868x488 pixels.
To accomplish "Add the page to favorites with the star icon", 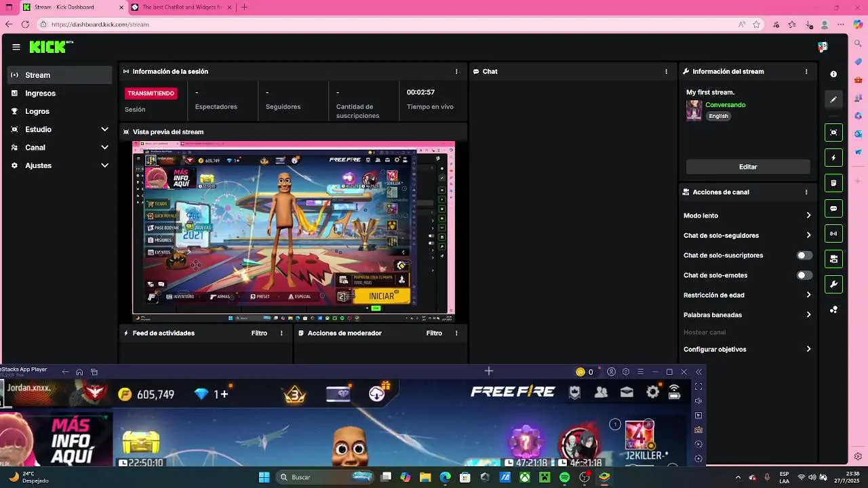I will [756, 24].
